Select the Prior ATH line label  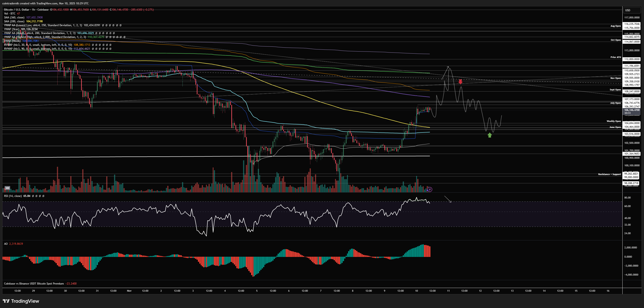click(x=615, y=57)
